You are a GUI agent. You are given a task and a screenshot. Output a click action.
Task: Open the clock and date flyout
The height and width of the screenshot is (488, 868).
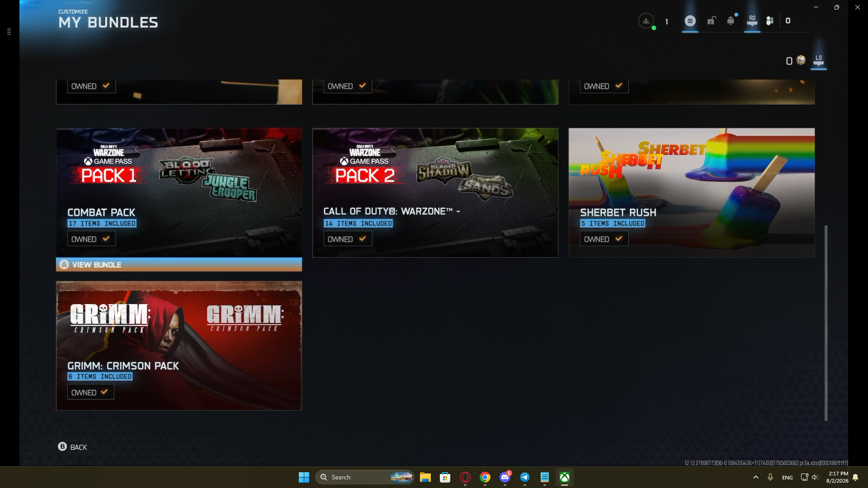837,477
